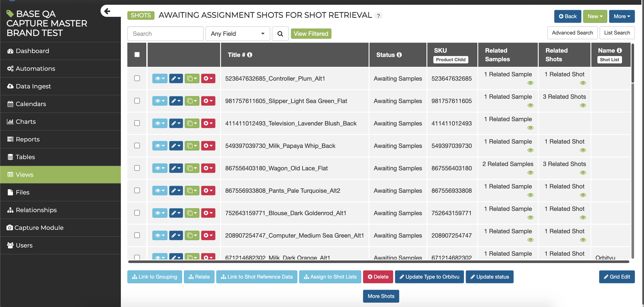644x307 pixels.
Task: Expand the New dropdown button
Action: click(595, 16)
